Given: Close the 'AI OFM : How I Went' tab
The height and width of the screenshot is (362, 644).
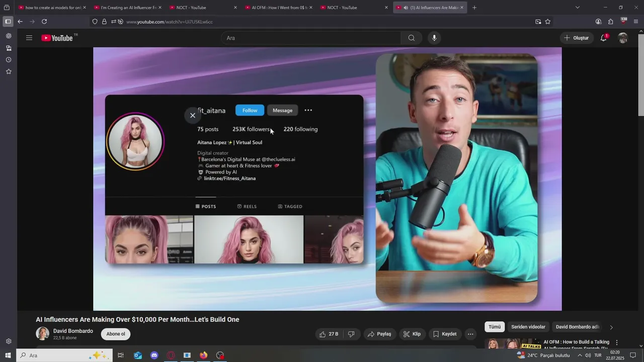Looking at the screenshot, I should (x=311, y=8).
